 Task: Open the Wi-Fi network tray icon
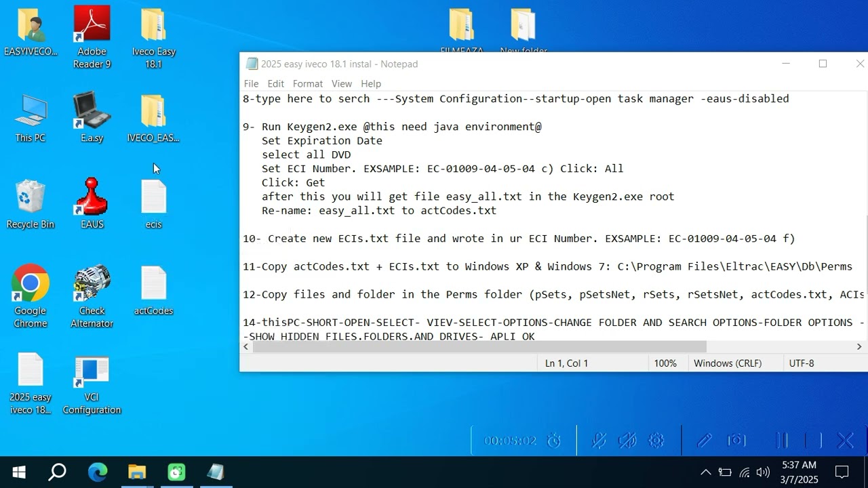tap(745, 472)
